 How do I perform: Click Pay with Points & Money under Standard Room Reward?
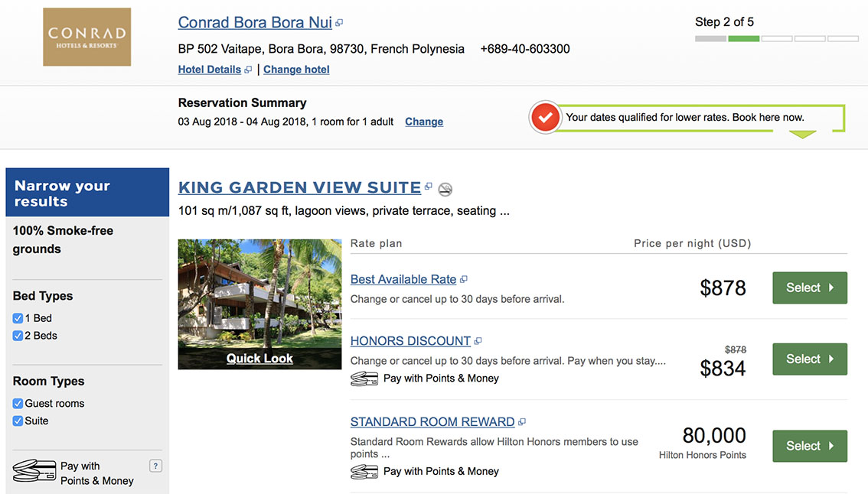[x=441, y=471]
